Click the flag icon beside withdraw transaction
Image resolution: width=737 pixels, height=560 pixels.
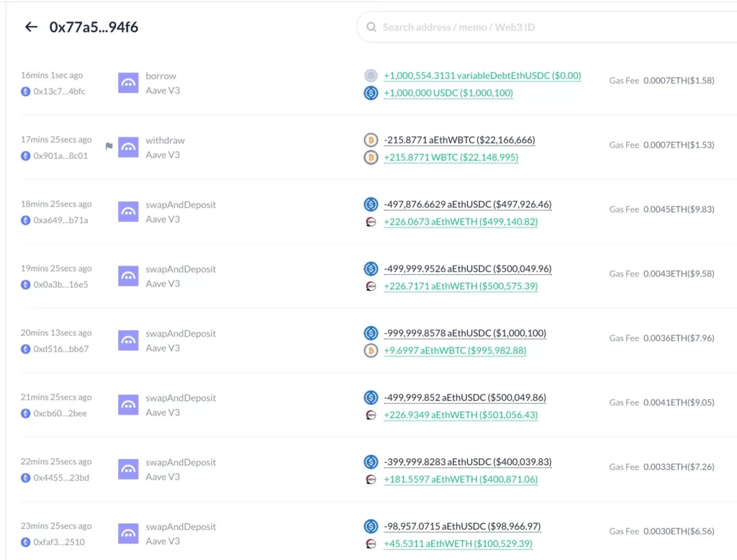(109, 146)
